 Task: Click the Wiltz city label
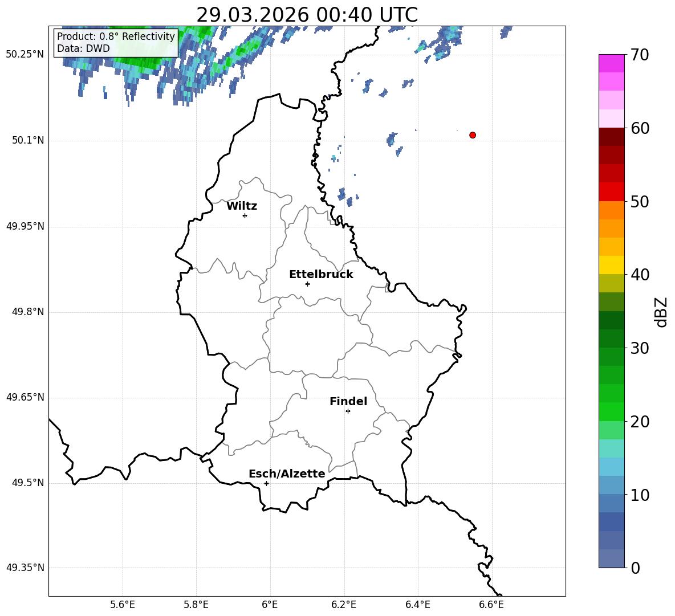click(242, 206)
